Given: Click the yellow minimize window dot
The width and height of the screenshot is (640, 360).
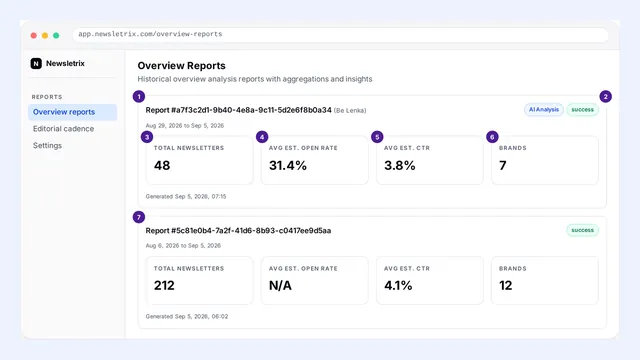Looking at the screenshot, I should tap(45, 36).
